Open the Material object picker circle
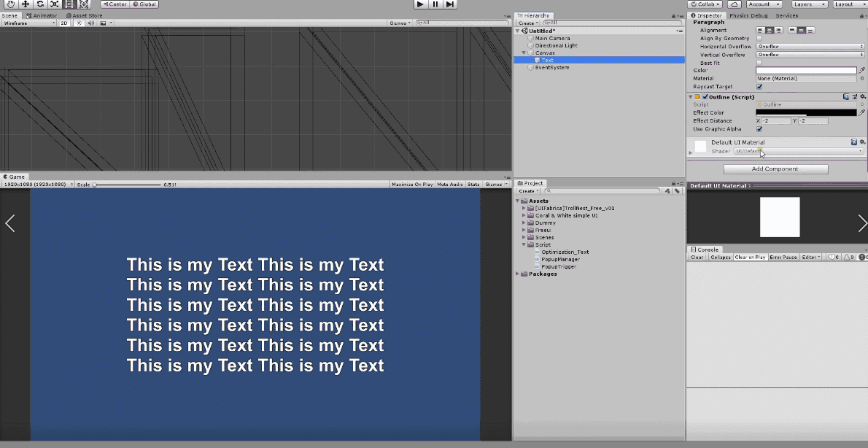The height and width of the screenshot is (448, 868). [x=862, y=79]
